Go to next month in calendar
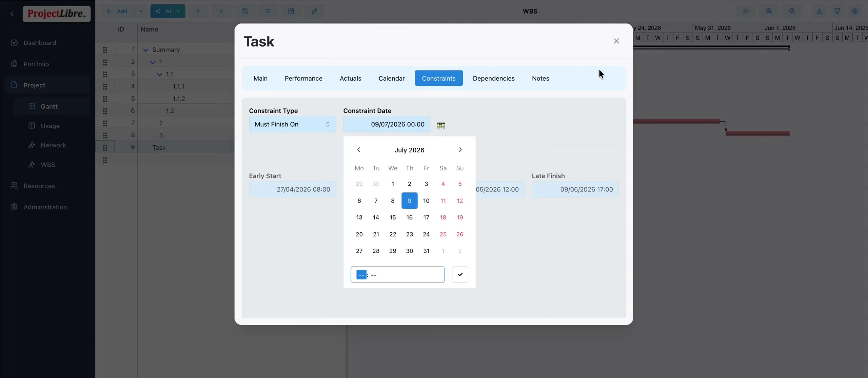868x378 pixels. pyautogui.click(x=460, y=150)
